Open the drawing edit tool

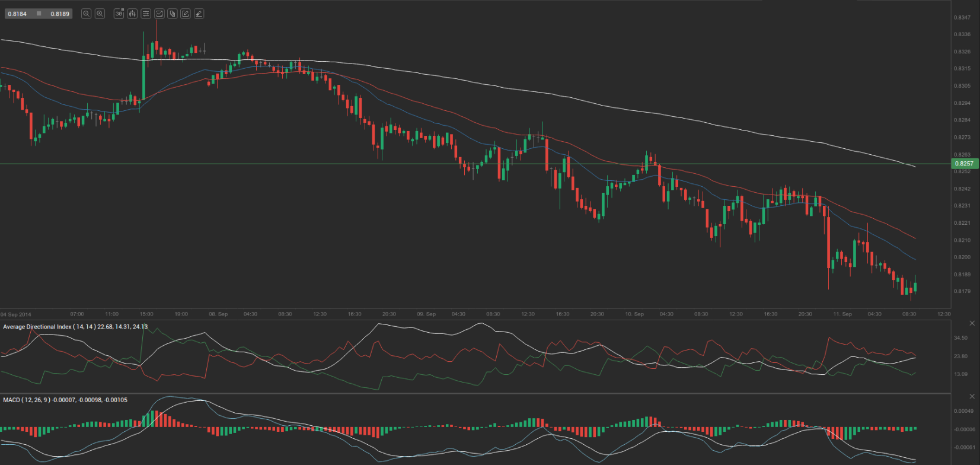(186, 14)
